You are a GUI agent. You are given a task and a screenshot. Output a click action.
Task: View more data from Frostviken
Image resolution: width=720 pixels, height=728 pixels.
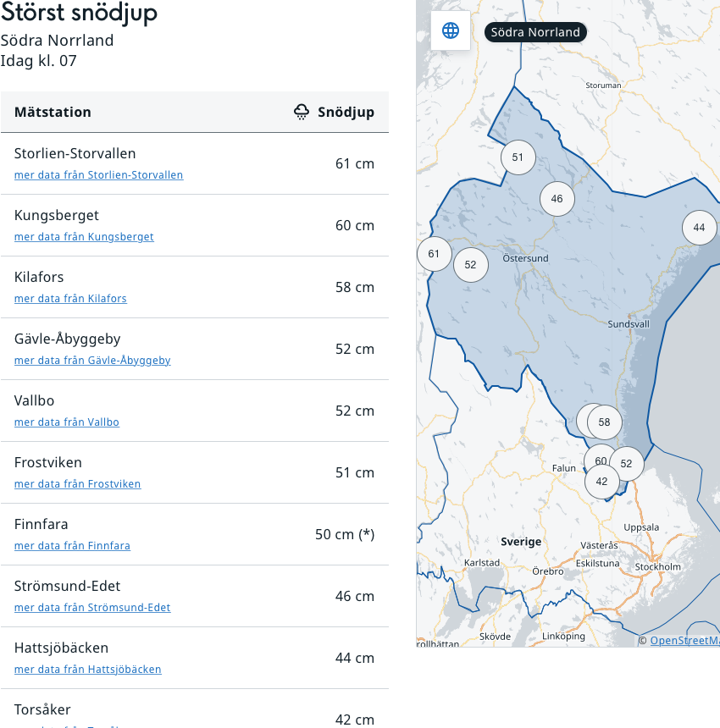pos(77,484)
